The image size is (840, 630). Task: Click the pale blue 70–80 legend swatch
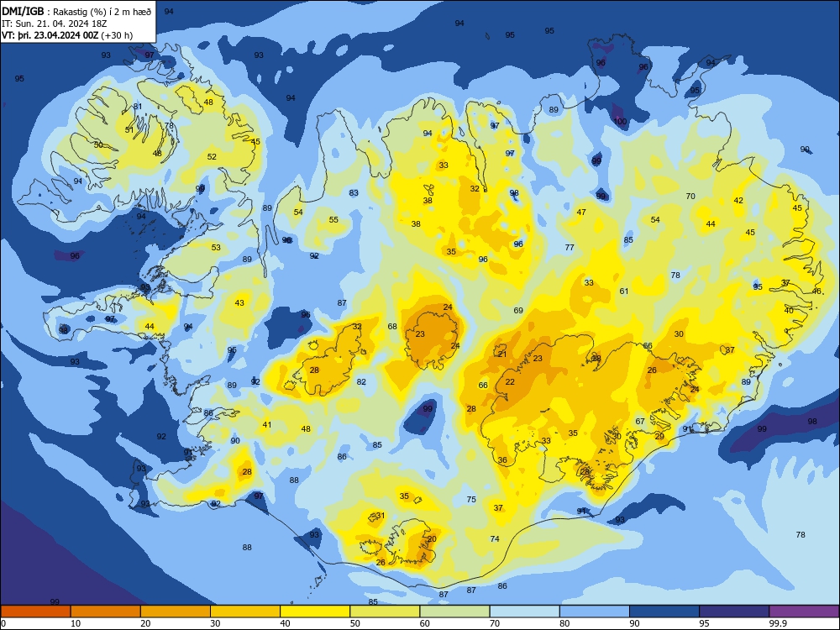(x=524, y=612)
